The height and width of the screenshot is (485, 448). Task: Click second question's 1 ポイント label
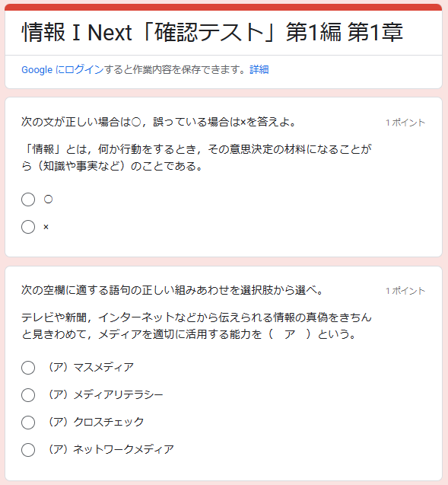coord(405,291)
